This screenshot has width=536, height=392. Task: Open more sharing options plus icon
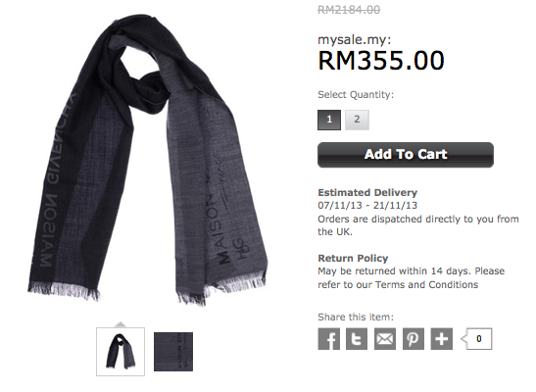coord(442,339)
